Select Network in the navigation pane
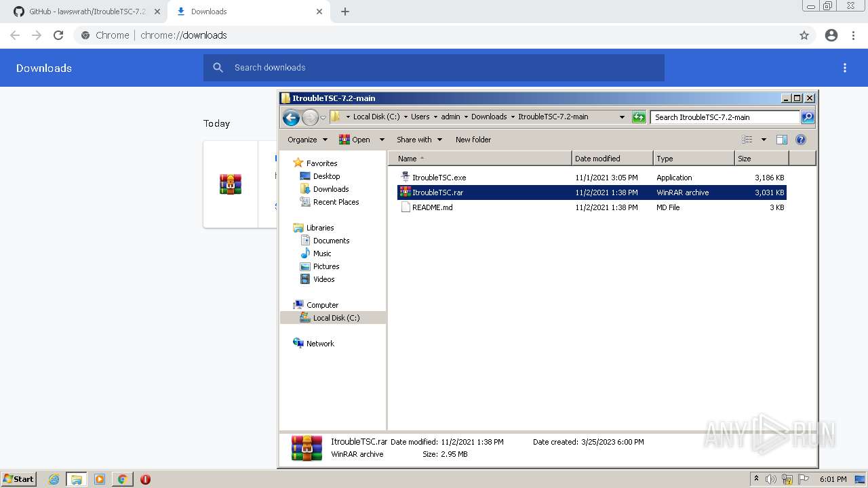 pos(320,344)
